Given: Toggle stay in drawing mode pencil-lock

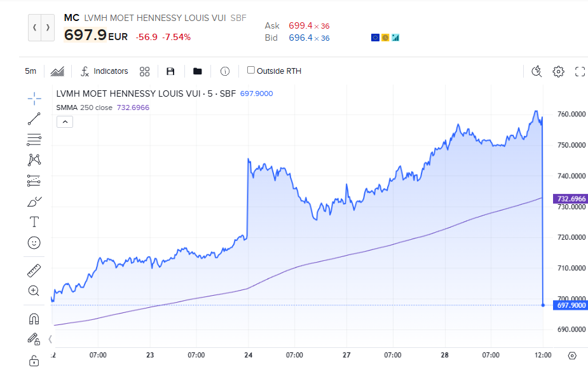Looking at the screenshot, I should point(34,339).
